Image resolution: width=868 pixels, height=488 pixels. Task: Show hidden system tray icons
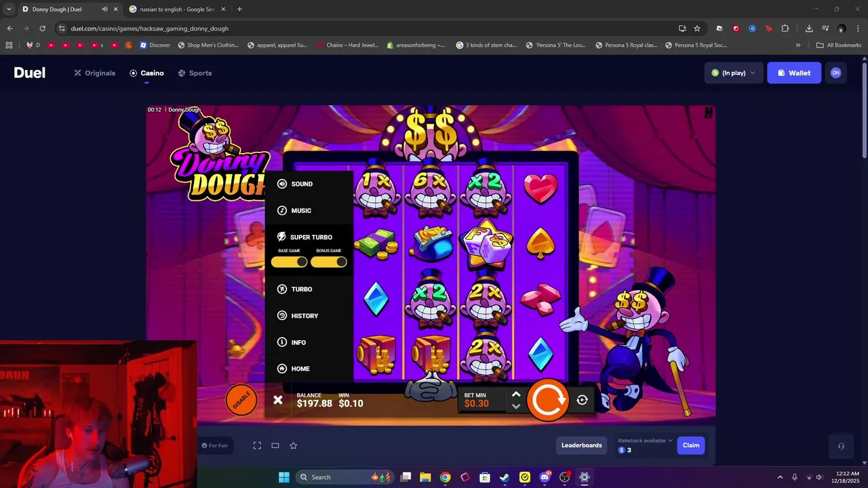pyautogui.click(x=780, y=477)
